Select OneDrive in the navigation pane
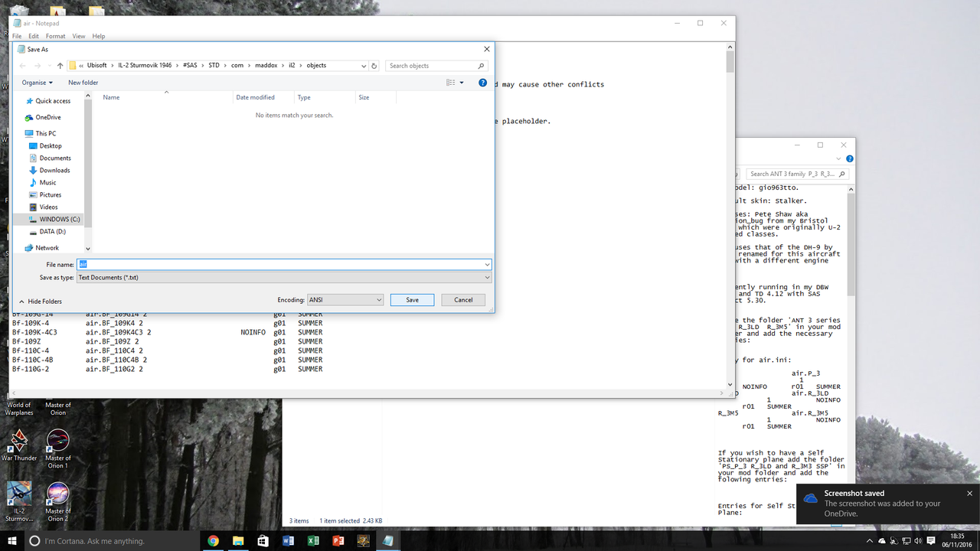 (x=47, y=117)
